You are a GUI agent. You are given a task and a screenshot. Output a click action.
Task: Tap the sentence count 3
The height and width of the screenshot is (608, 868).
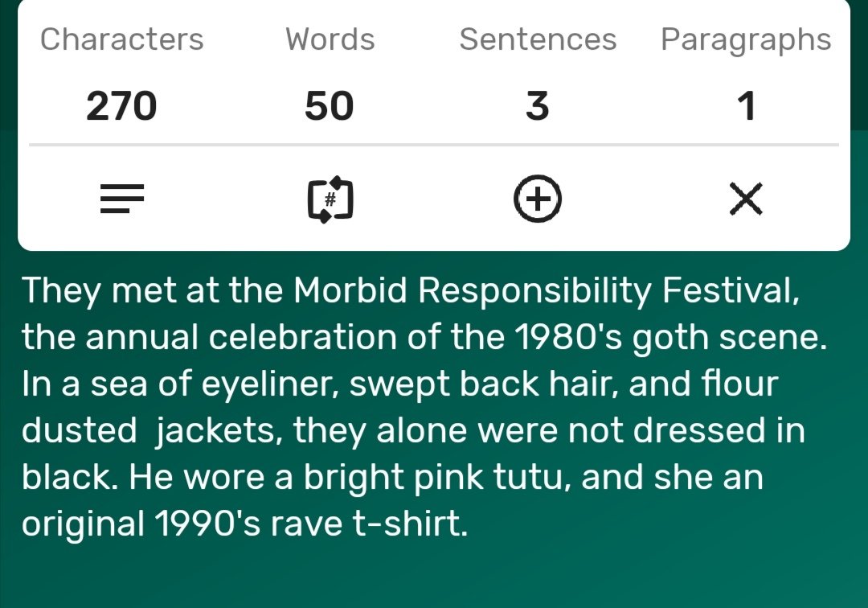(x=538, y=106)
